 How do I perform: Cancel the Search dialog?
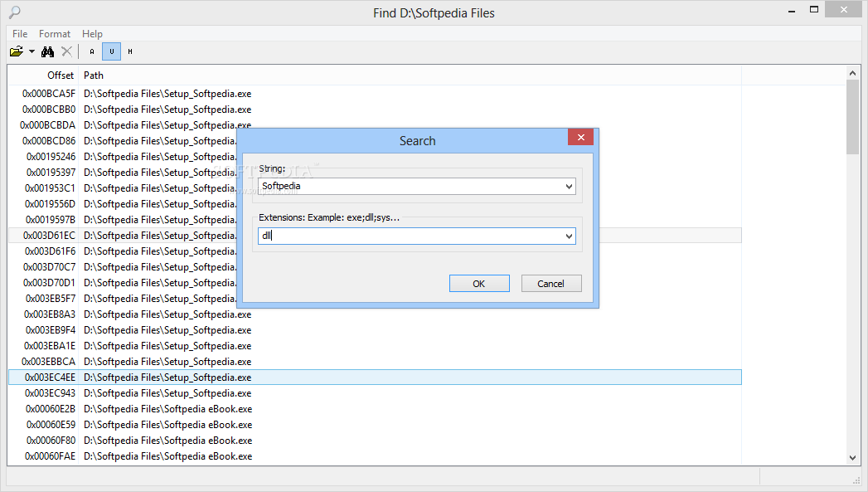click(x=551, y=284)
